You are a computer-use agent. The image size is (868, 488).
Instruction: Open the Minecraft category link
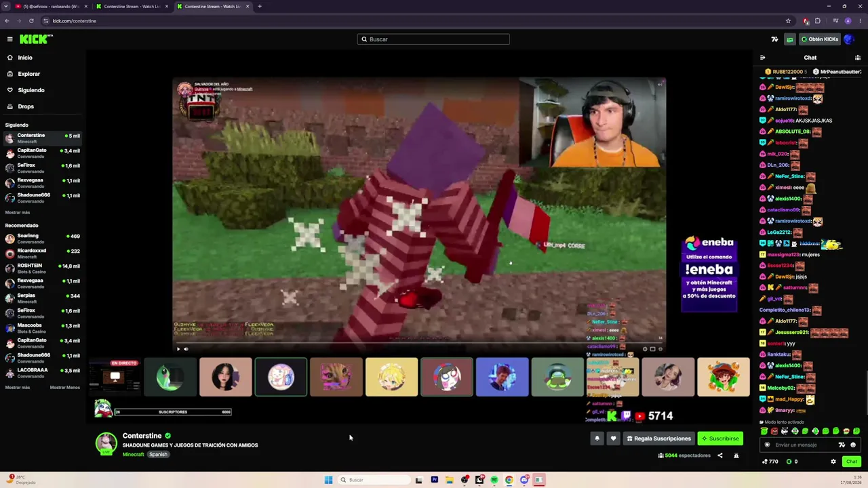[x=134, y=455]
